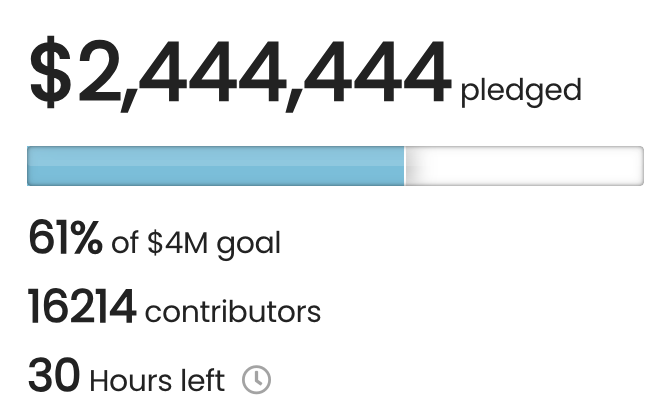Click the bold 30 hours number
654x408 pixels.
tap(53, 379)
